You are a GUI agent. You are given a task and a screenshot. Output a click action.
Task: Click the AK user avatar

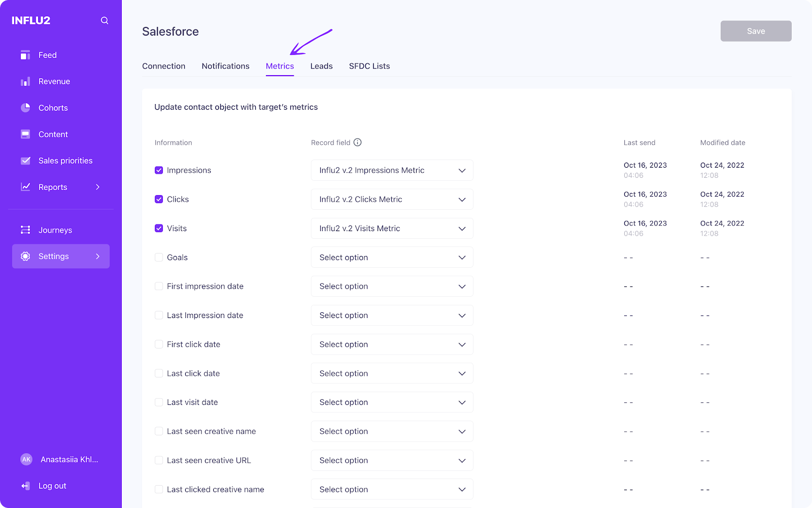[x=26, y=459]
